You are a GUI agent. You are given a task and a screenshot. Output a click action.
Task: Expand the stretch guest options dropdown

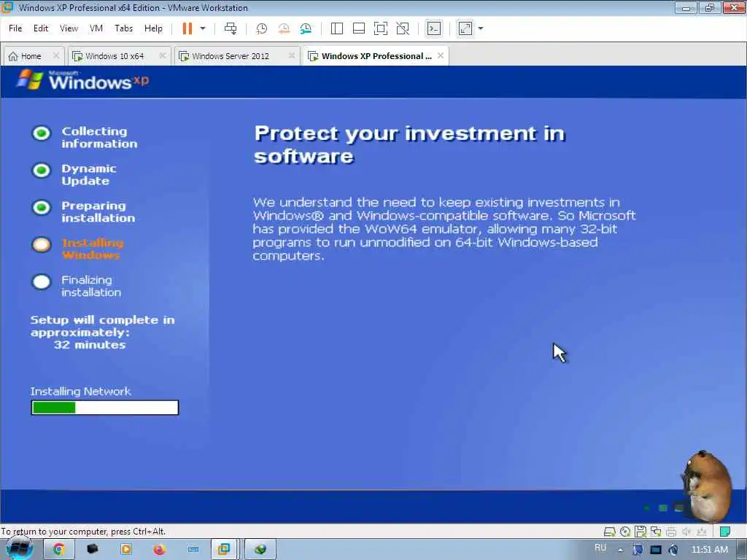481,28
